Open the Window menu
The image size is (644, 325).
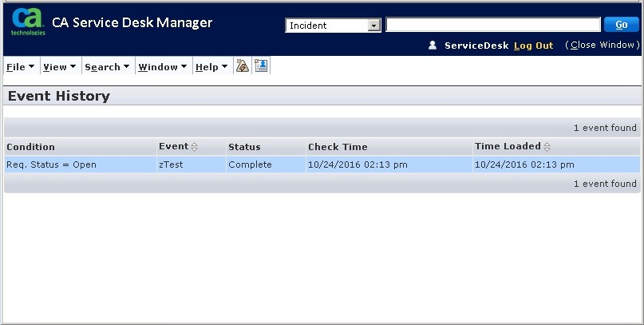(163, 67)
